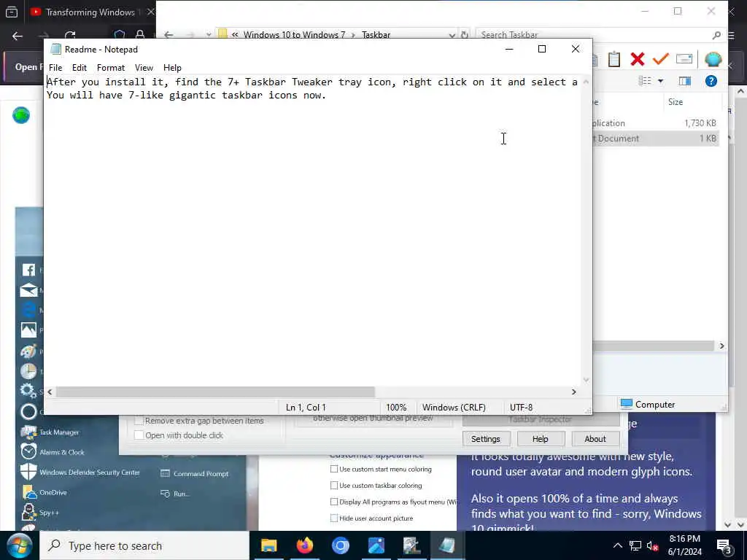747x560 pixels.
Task: Open the recent locations dropdown in Explorer
Action: point(209,35)
